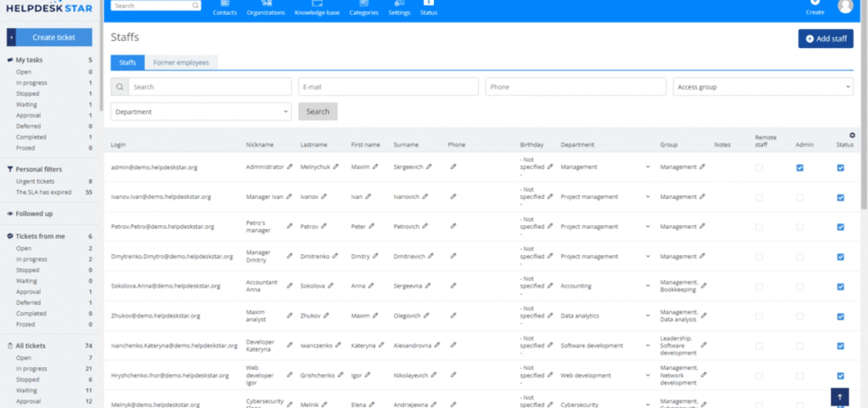
Task: Switch to Former employees tab
Action: point(181,62)
